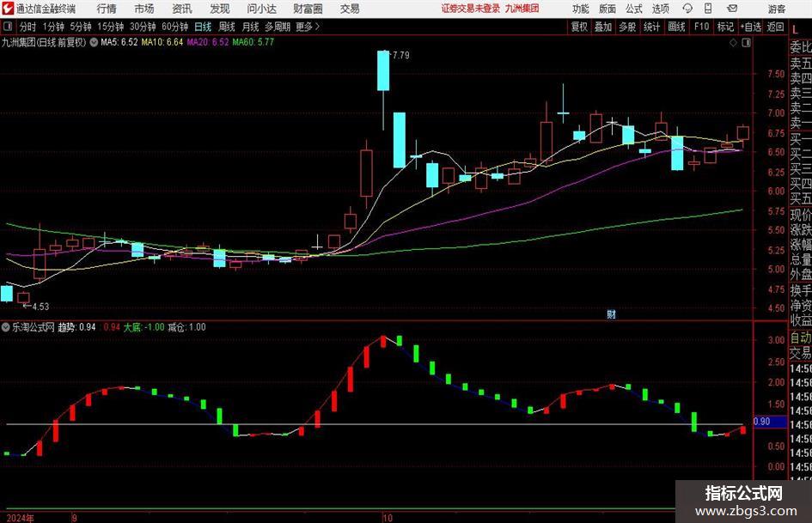Screen dimensions: 812x523
Task: Expand the 更多 periods dropdown
Action: click(x=308, y=27)
